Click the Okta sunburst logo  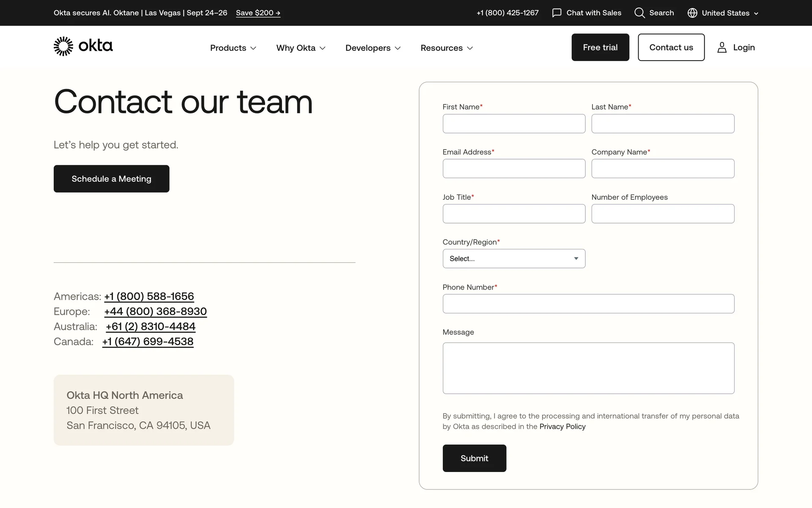point(63,46)
